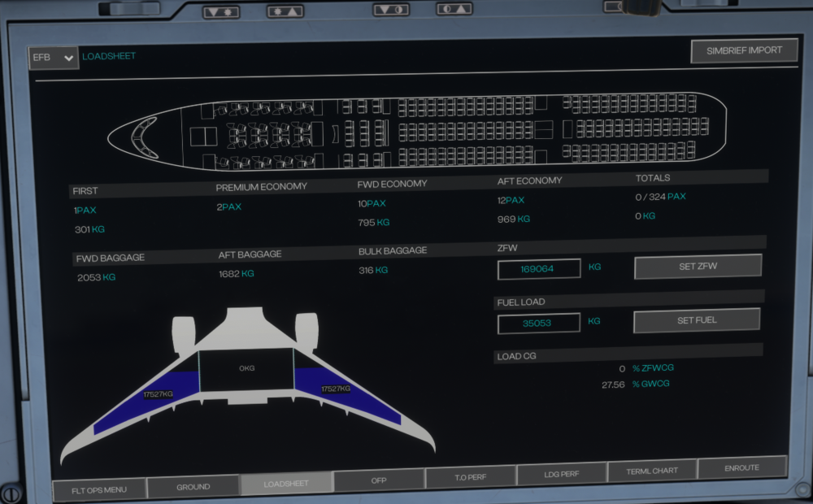Open the GROUND tab
Image resolution: width=813 pixels, height=504 pixels.
pyautogui.click(x=193, y=487)
